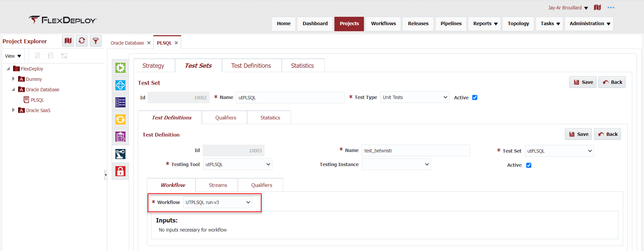This screenshot has height=251, width=644.
Task: Expand the Oracle SaaS folder node
Action: coord(13,110)
